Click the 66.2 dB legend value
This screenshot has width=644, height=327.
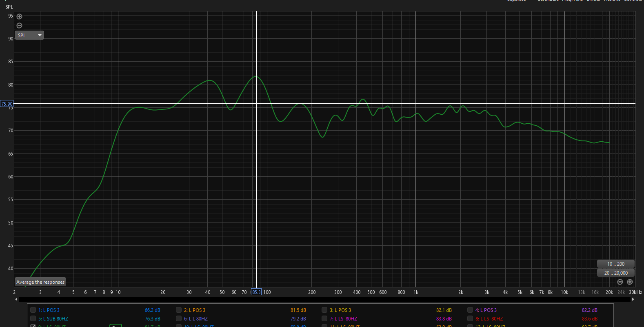coord(153,310)
